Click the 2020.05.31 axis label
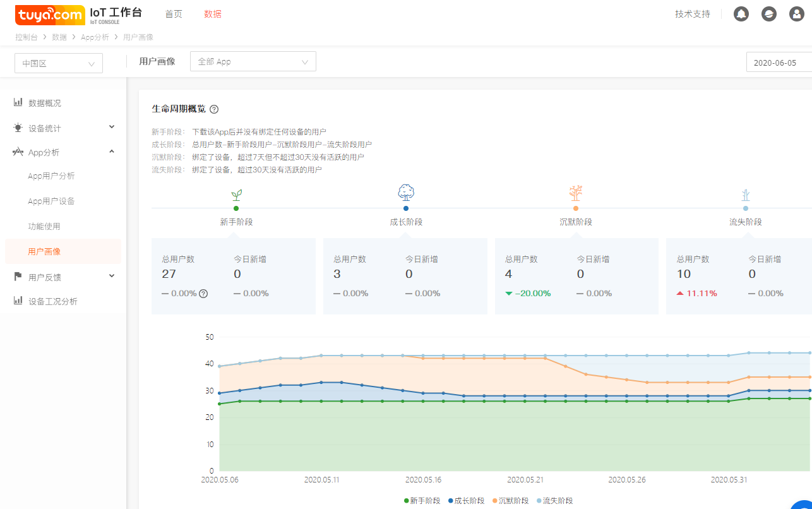812x509 pixels. [x=729, y=480]
